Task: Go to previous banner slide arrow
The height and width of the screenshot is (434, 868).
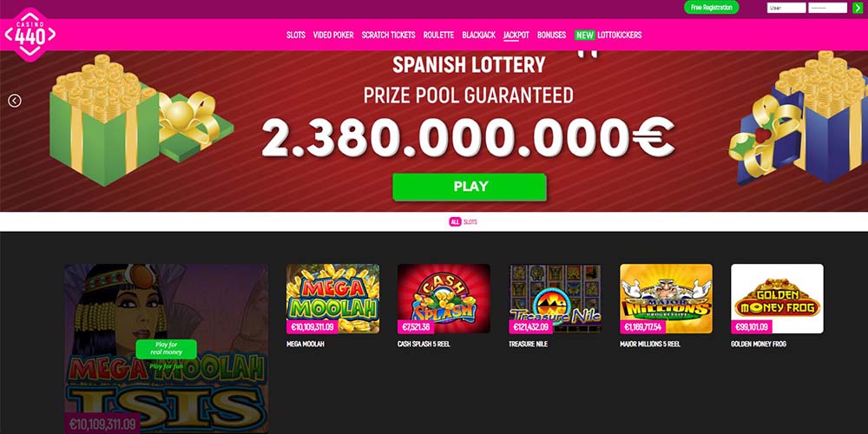Action: [15, 101]
